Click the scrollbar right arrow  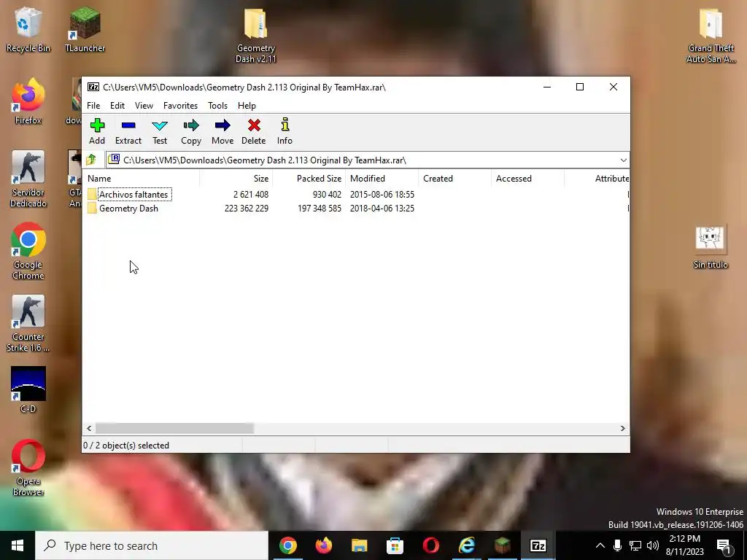point(622,428)
